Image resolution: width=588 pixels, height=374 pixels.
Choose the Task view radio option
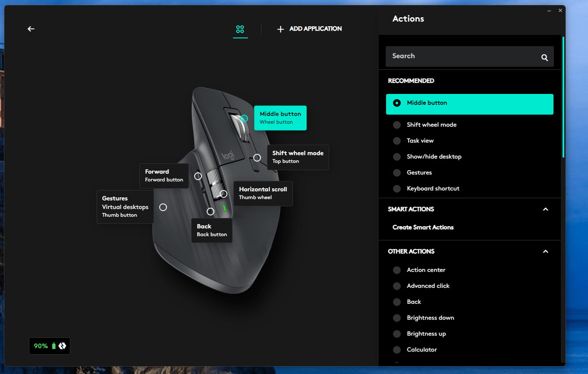[x=397, y=141]
